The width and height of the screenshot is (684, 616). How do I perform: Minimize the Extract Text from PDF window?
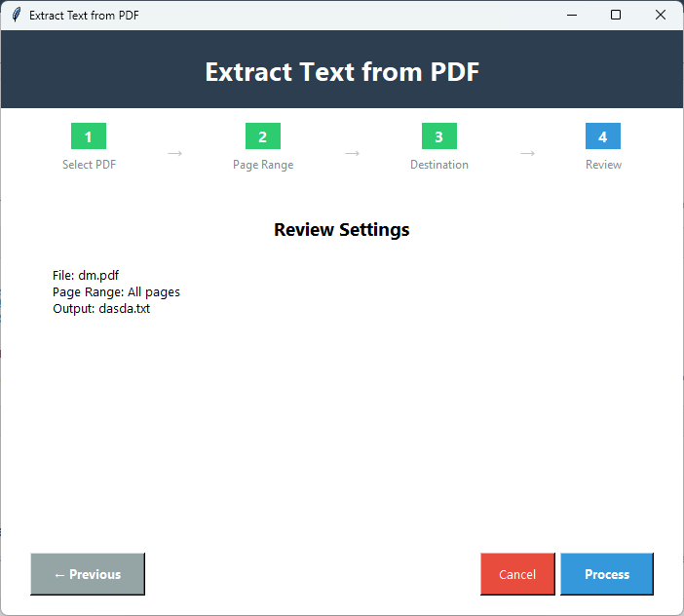tap(572, 15)
